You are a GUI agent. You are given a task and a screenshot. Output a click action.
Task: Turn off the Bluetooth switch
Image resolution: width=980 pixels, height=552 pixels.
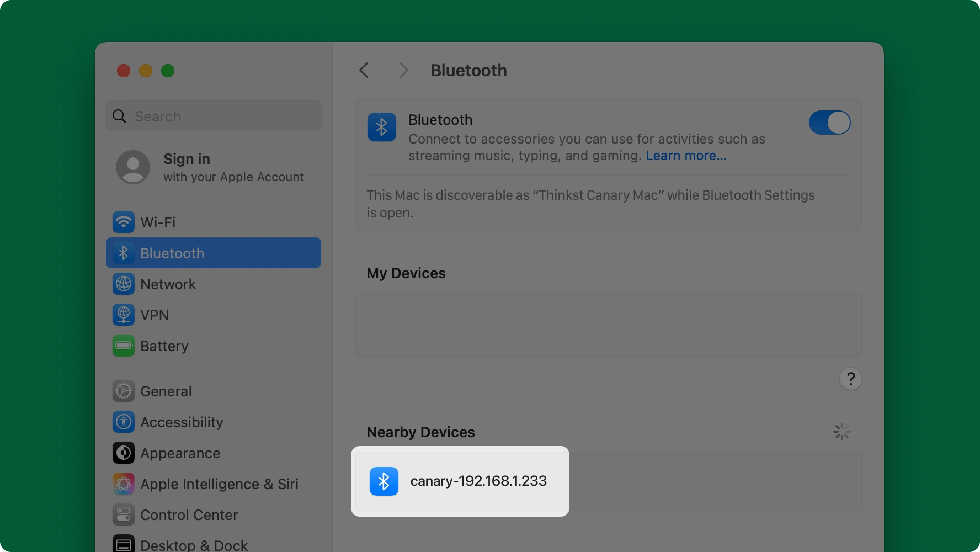(829, 123)
